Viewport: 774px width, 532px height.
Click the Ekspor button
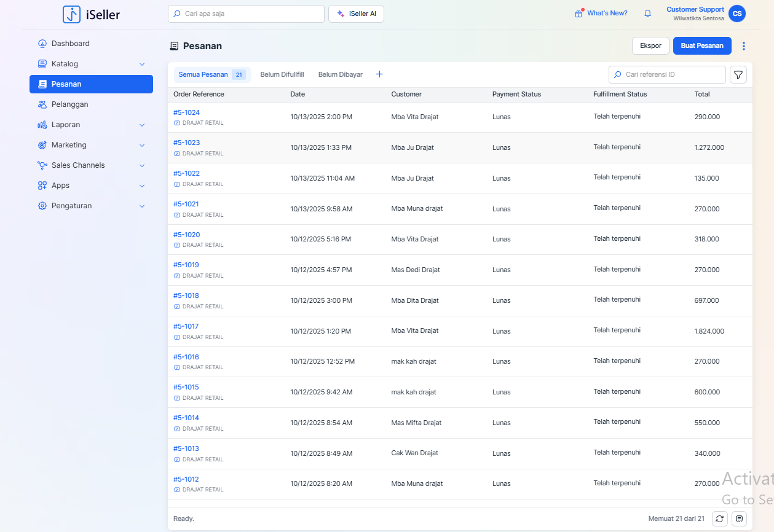tap(650, 46)
